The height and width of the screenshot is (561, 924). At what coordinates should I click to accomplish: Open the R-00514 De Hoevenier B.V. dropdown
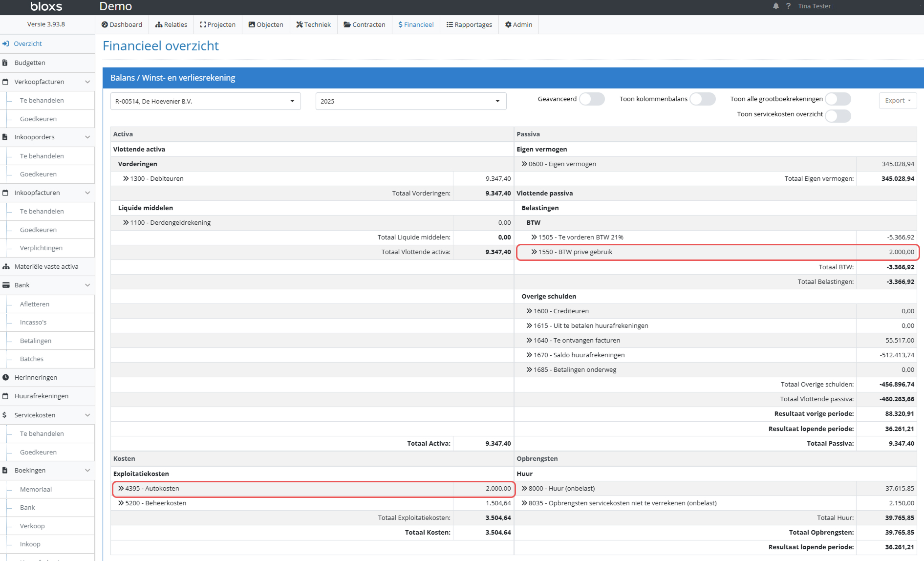click(205, 102)
